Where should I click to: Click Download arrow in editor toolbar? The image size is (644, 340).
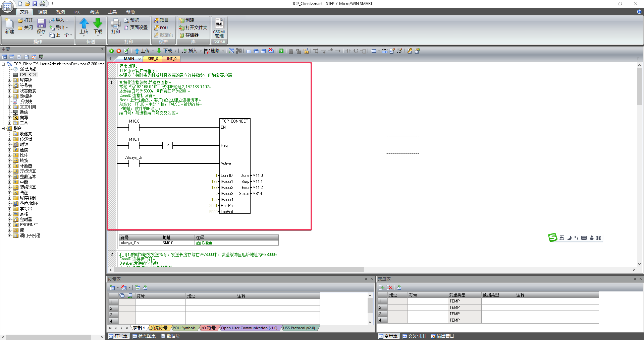(x=159, y=51)
